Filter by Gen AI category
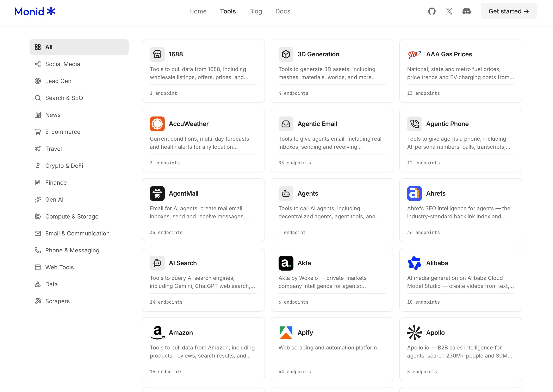 click(79, 199)
